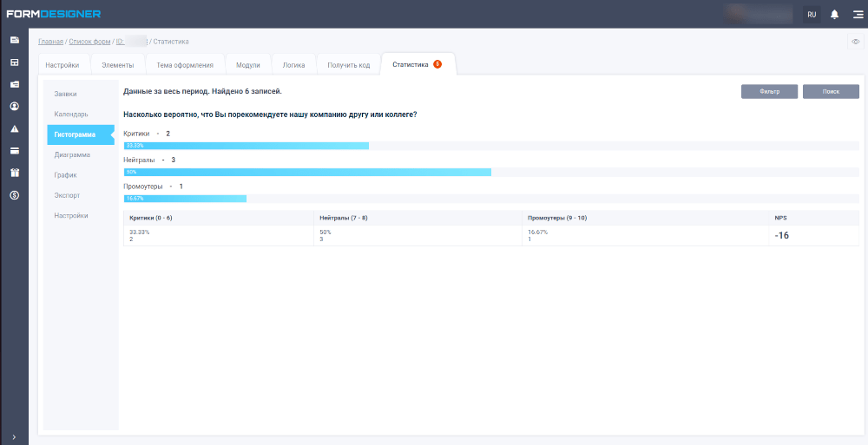This screenshot has height=445, width=868.
Task: Click the grid layout sidebar icon
Action: [x=14, y=62]
